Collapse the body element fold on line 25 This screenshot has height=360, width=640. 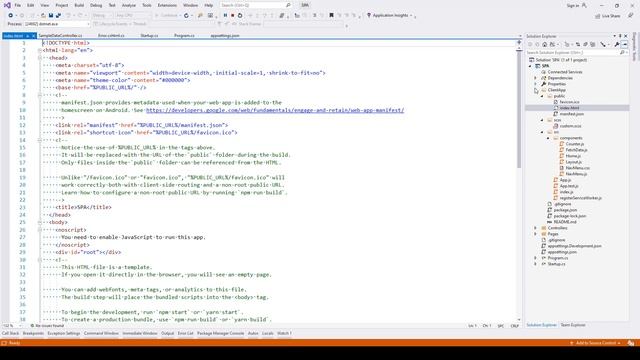(40, 222)
